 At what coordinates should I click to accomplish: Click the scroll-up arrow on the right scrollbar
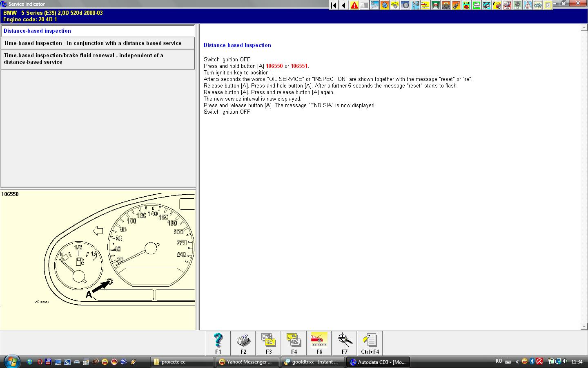(x=584, y=28)
